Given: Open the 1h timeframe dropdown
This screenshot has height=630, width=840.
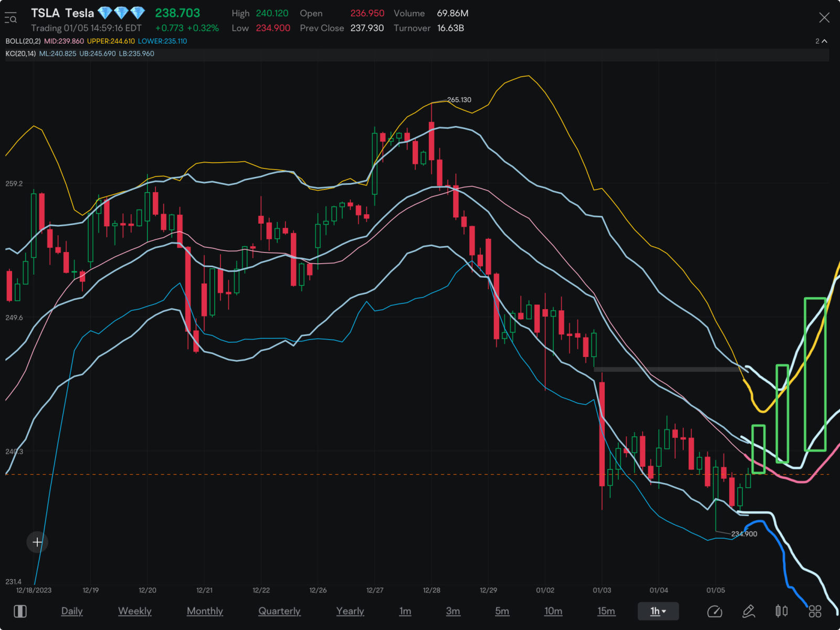Looking at the screenshot, I should [658, 611].
